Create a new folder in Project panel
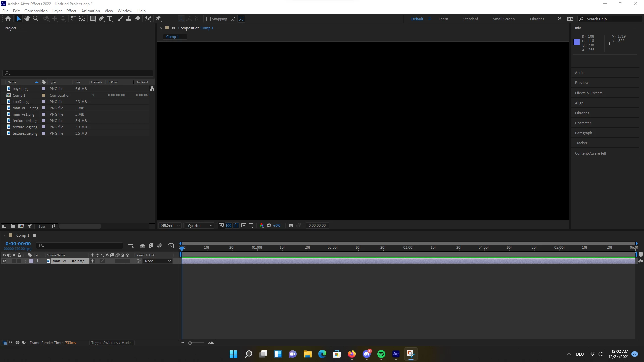The width and height of the screenshot is (644, 362). (x=13, y=226)
